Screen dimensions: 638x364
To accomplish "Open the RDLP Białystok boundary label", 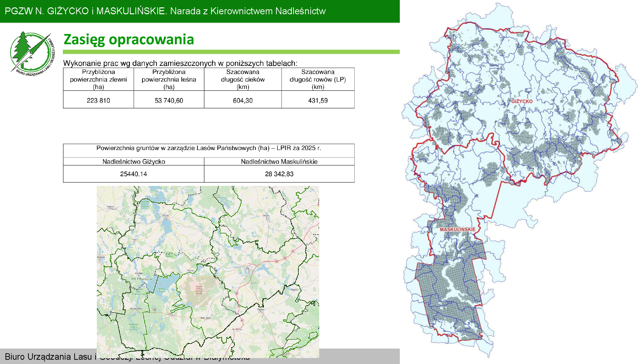I will point(142,280).
